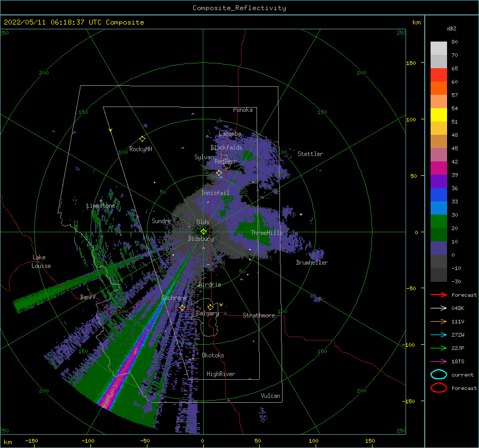The image size is (479, 448).
Task: Click the Lacombe town label
Action: [230, 134]
